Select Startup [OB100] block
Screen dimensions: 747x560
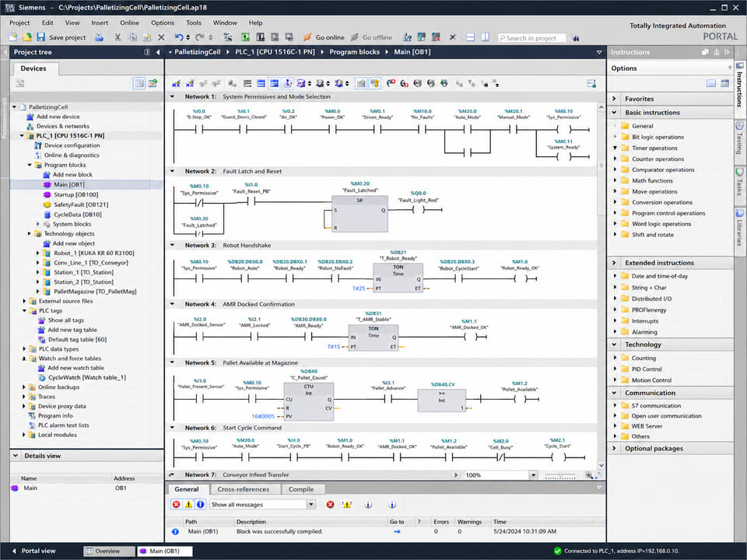point(75,194)
